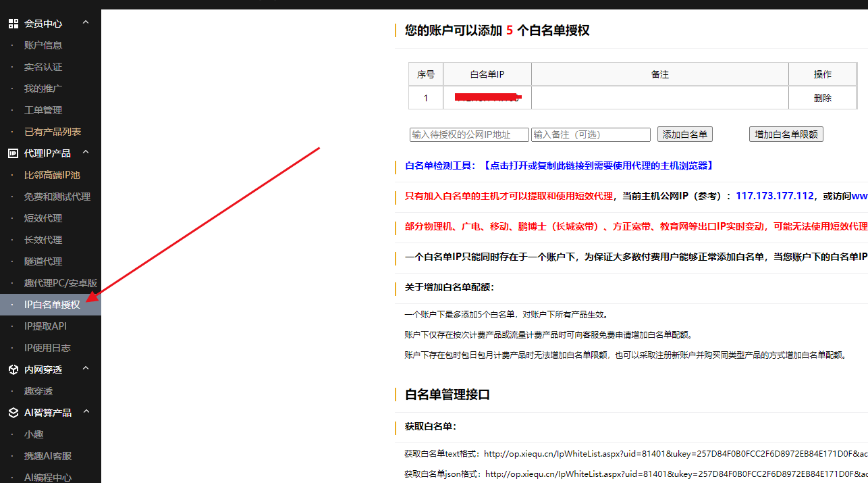Collapse the 代理IP产品 section
This screenshot has height=483, width=868.
pyautogui.click(x=85, y=152)
